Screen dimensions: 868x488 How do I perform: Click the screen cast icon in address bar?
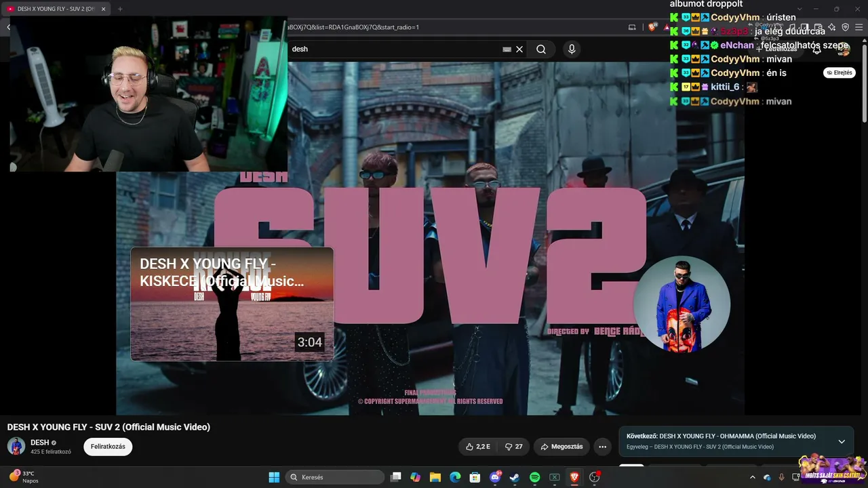point(632,27)
